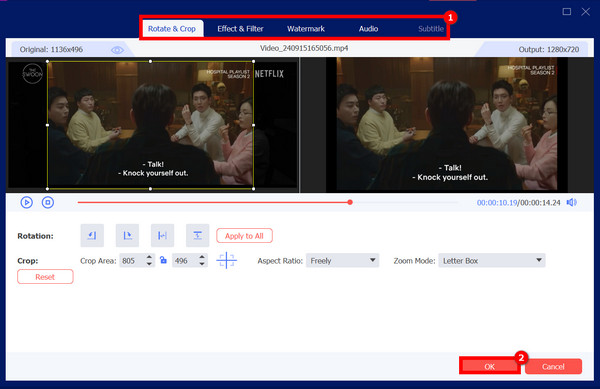Play the video preview
Image resolution: width=600 pixels, height=389 pixels.
click(x=26, y=202)
